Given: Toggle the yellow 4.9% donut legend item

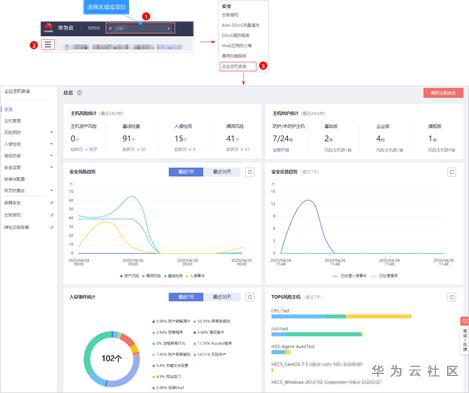Looking at the screenshot, I should (167, 377).
